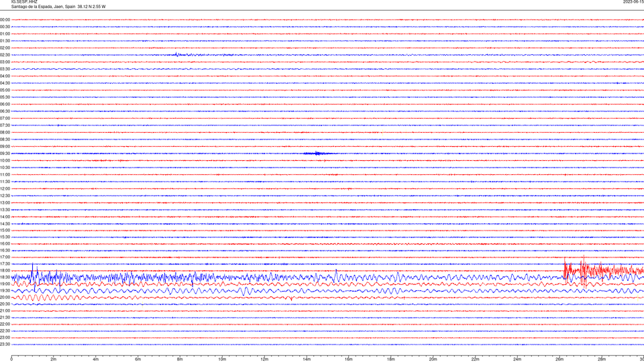Click the 03:30 time label
The height and width of the screenshot is (362, 644).
(5, 69)
